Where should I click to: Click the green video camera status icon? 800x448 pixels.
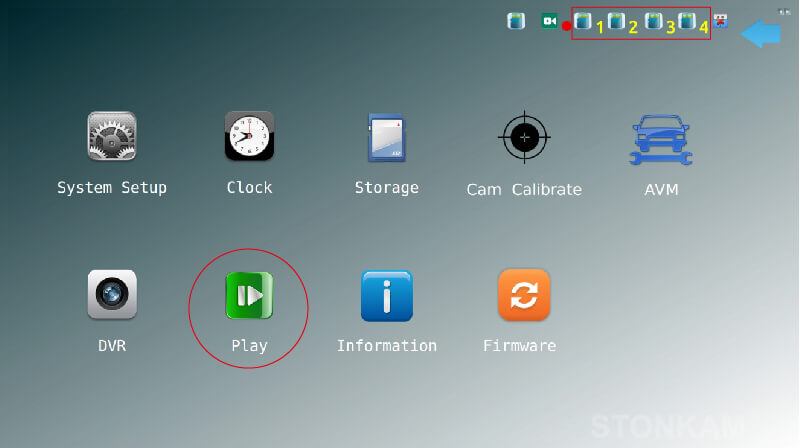(x=549, y=21)
